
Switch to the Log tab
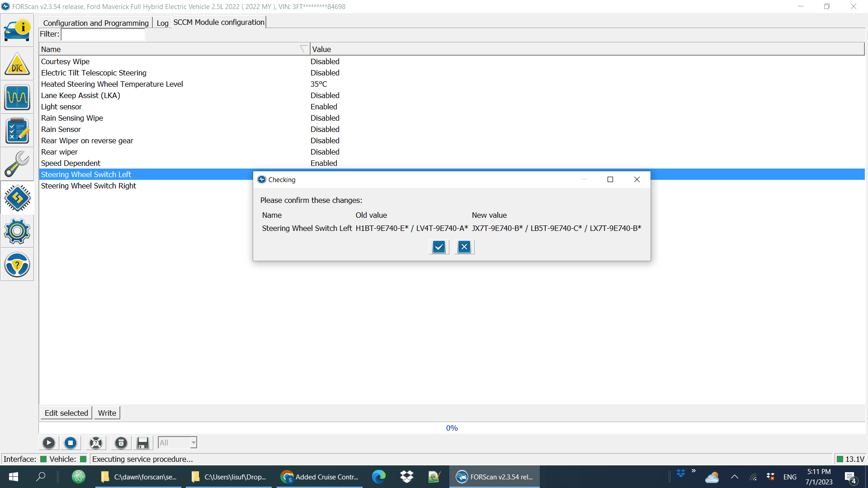pyautogui.click(x=162, y=23)
